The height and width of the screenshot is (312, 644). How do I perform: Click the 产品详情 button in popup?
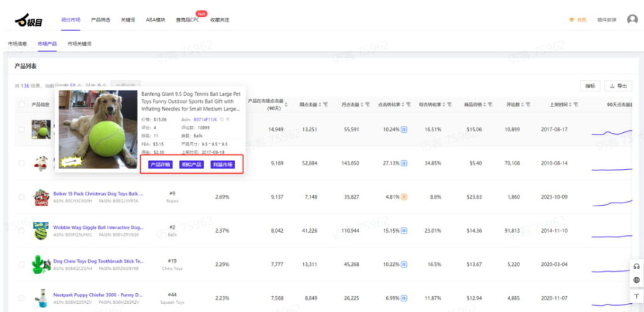[160, 165]
